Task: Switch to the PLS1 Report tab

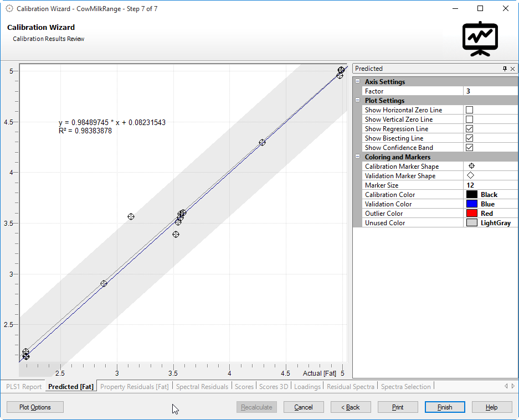Action: coord(24,387)
